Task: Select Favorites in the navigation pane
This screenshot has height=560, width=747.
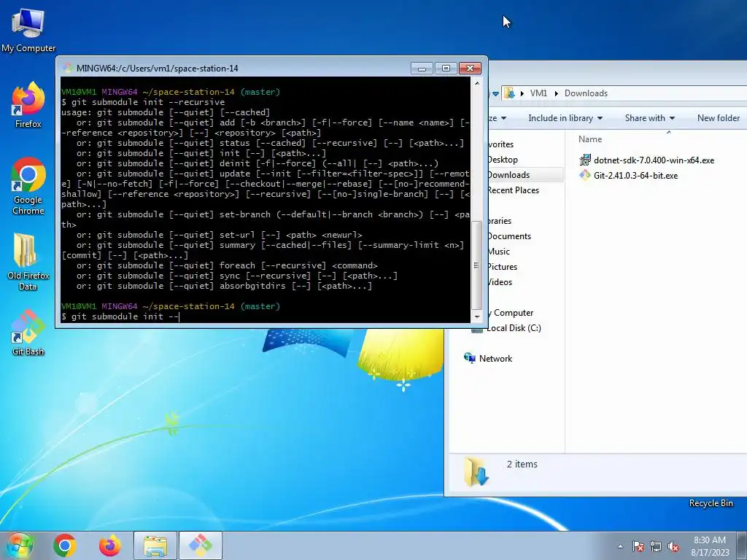Action: (x=500, y=144)
